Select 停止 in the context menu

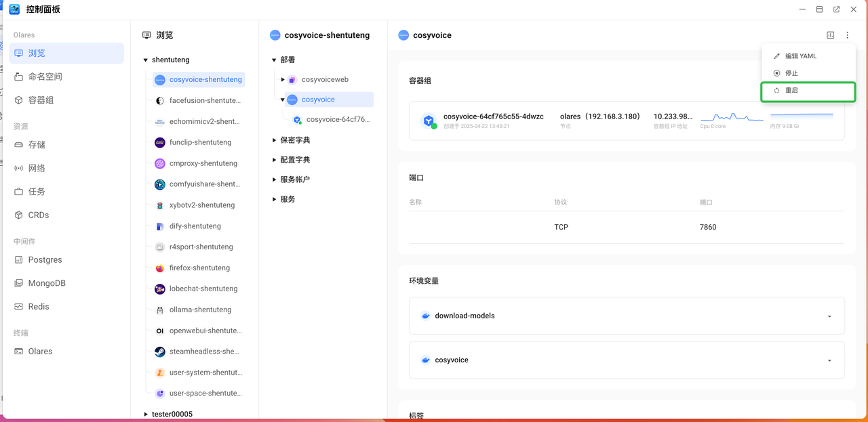click(791, 73)
